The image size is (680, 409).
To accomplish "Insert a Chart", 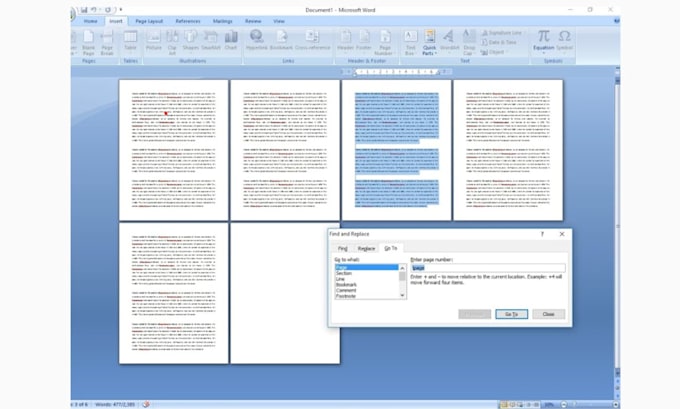I will [231, 42].
